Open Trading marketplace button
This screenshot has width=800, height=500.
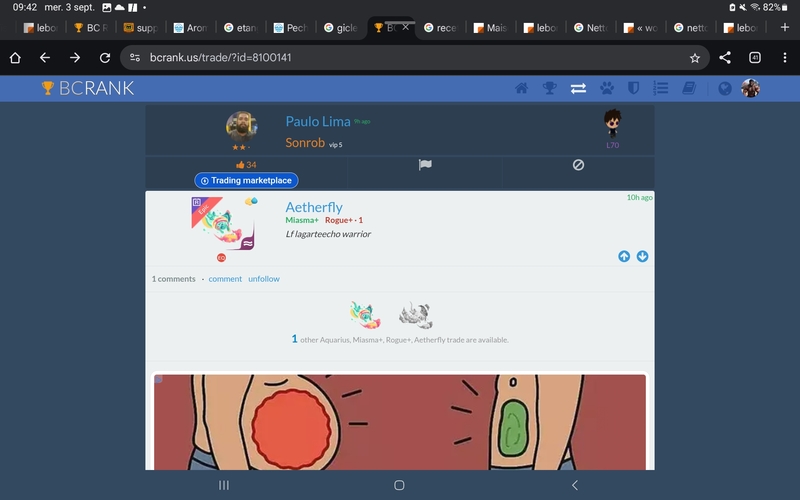(246, 181)
